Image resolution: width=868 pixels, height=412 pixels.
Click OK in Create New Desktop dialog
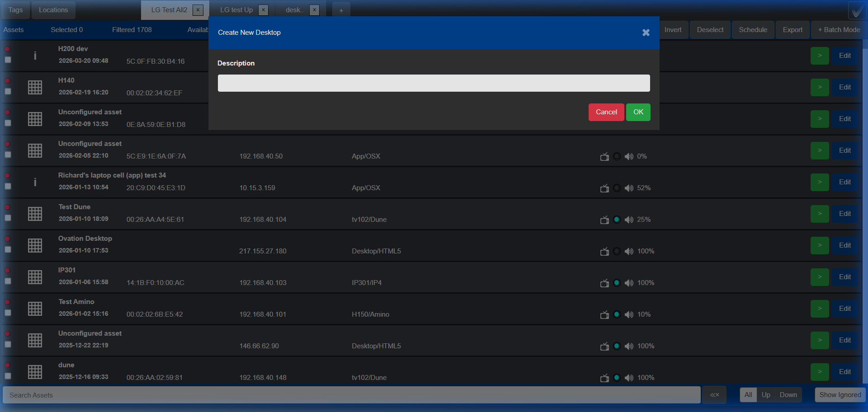click(638, 112)
